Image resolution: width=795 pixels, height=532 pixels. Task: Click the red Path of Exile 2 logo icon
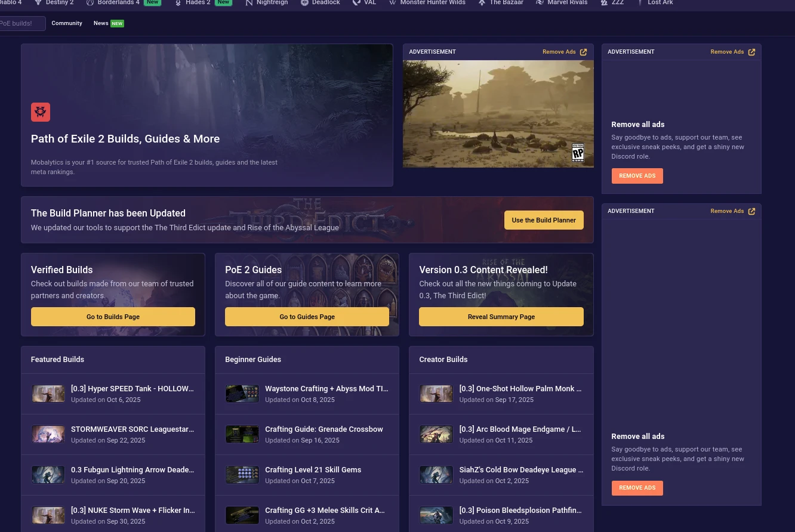click(41, 112)
